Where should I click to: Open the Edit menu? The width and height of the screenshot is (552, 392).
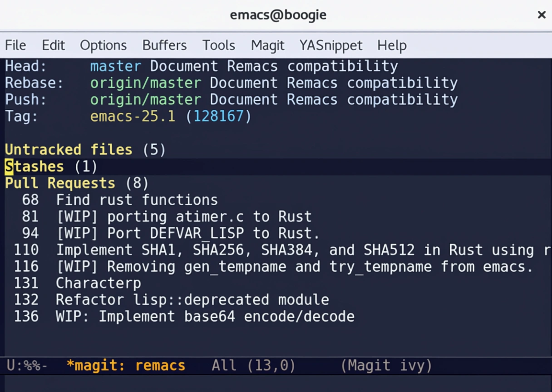pos(53,45)
